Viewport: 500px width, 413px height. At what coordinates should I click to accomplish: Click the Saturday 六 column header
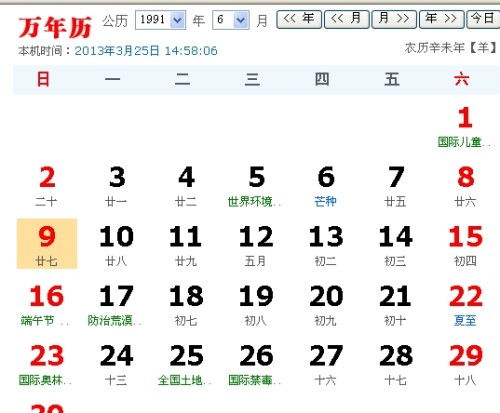(462, 80)
